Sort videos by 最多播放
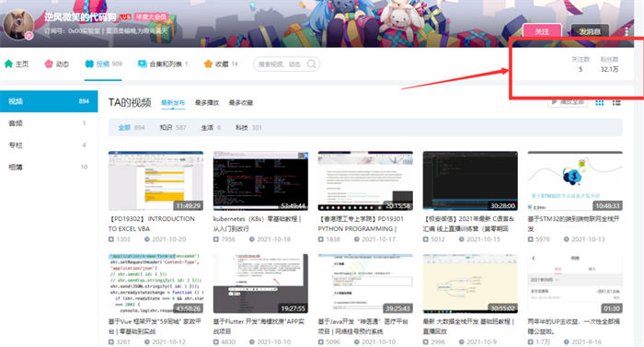The width and height of the screenshot is (644, 347). pos(207,102)
